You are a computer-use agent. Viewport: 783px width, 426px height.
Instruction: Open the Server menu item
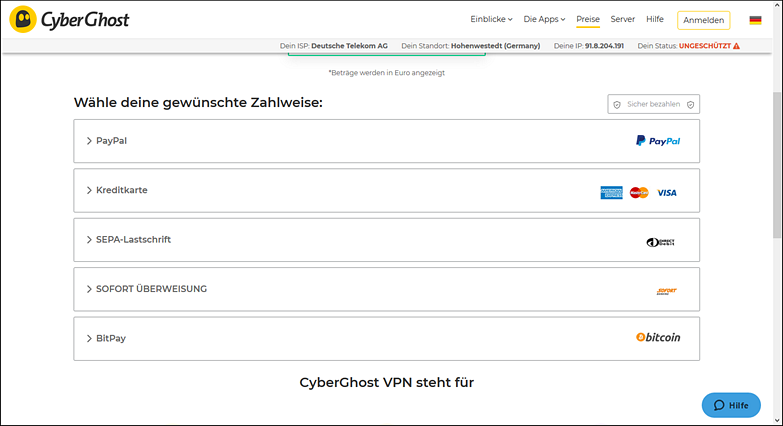click(623, 19)
